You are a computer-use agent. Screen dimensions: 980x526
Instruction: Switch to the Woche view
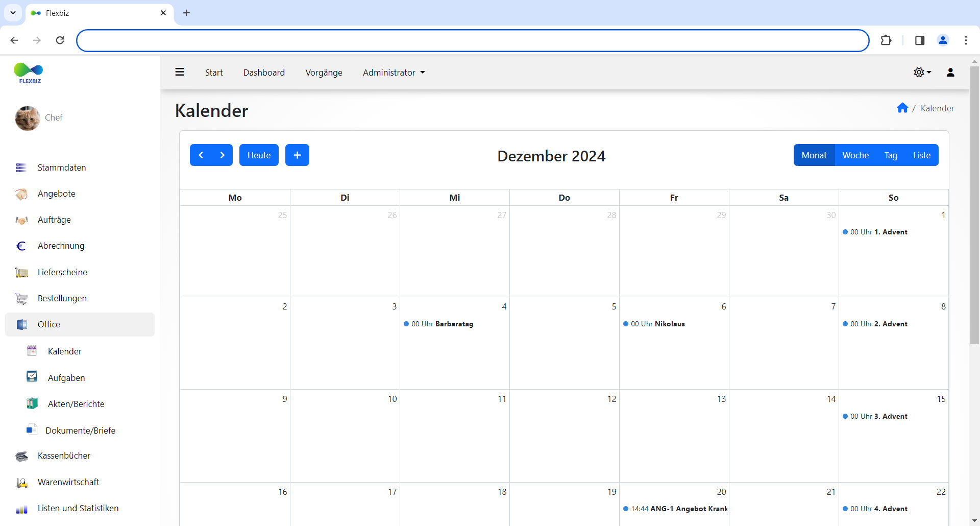(855, 155)
